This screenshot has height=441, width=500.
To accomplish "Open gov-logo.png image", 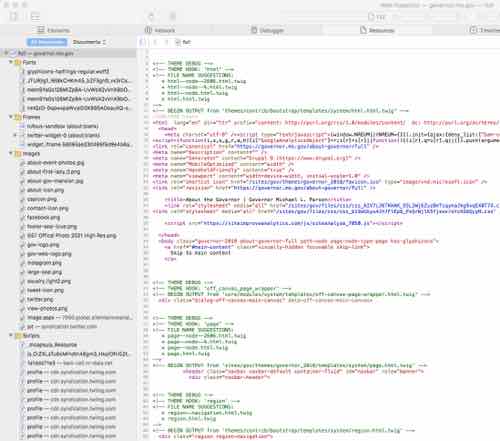I will 43,245.
